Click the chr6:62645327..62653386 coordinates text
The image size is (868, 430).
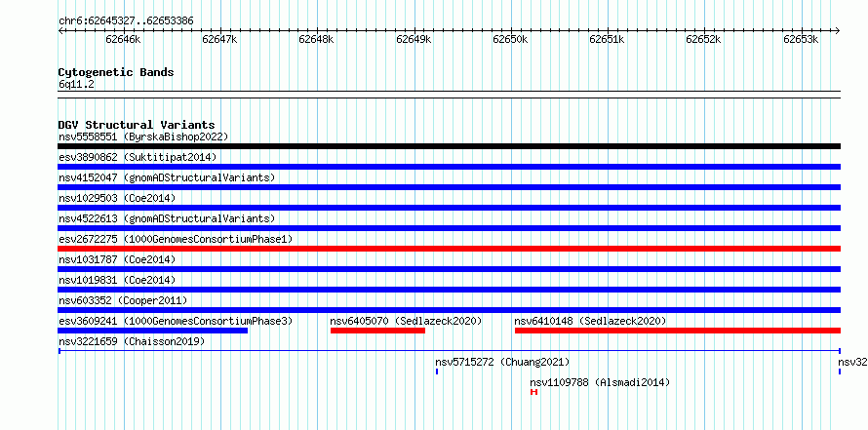(x=126, y=21)
